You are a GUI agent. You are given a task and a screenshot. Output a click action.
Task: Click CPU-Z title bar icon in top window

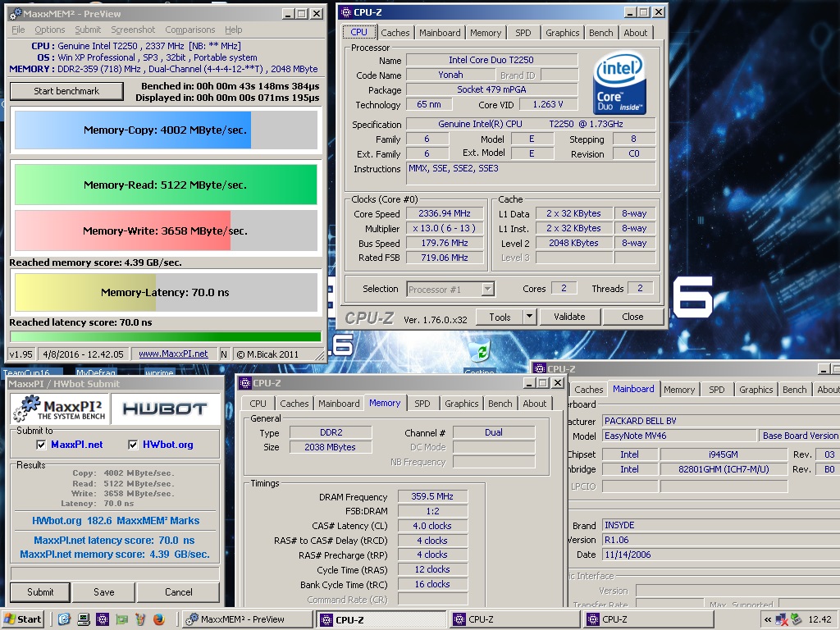coord(345,11)
